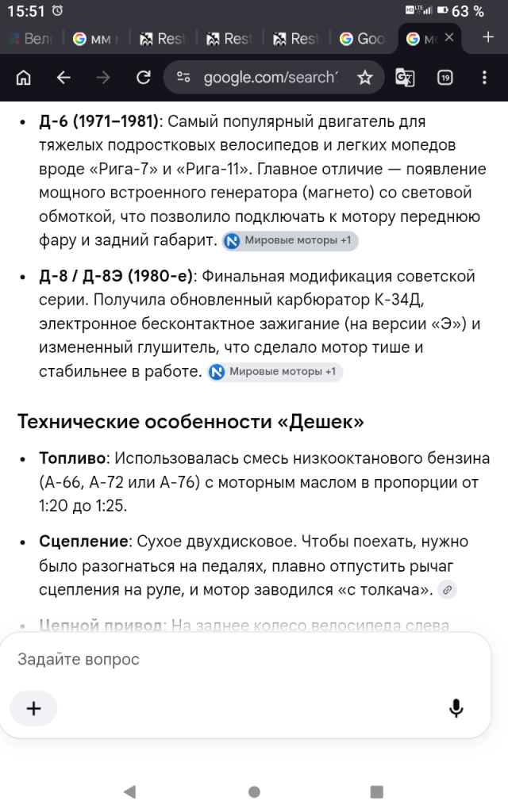508x812 pixels.
Task: Switch to the first 'Rest' tab
Action: pyautogui.click(x=163, y=39)
